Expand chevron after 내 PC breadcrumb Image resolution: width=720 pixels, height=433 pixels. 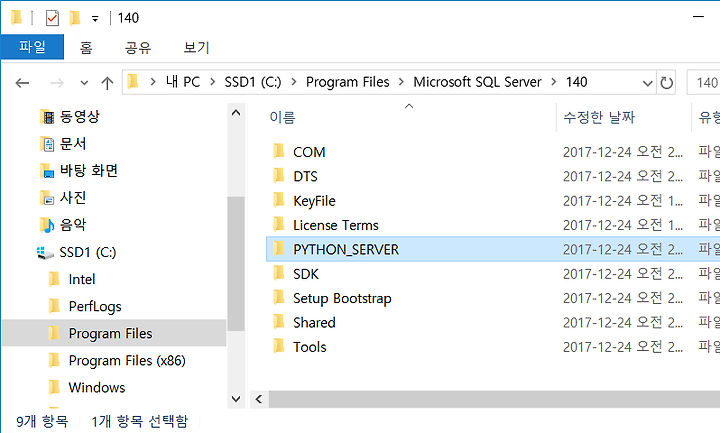213,82
